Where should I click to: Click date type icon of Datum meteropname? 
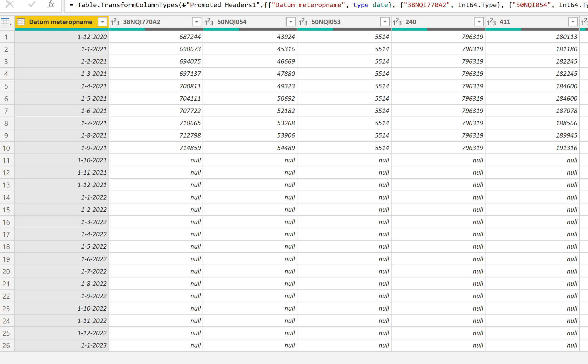click(x=21, y=22)
